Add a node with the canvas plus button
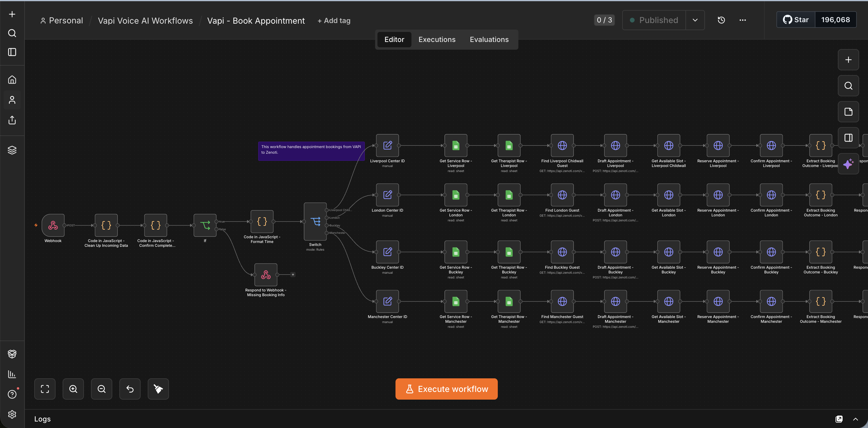 (x=848, y=60)
